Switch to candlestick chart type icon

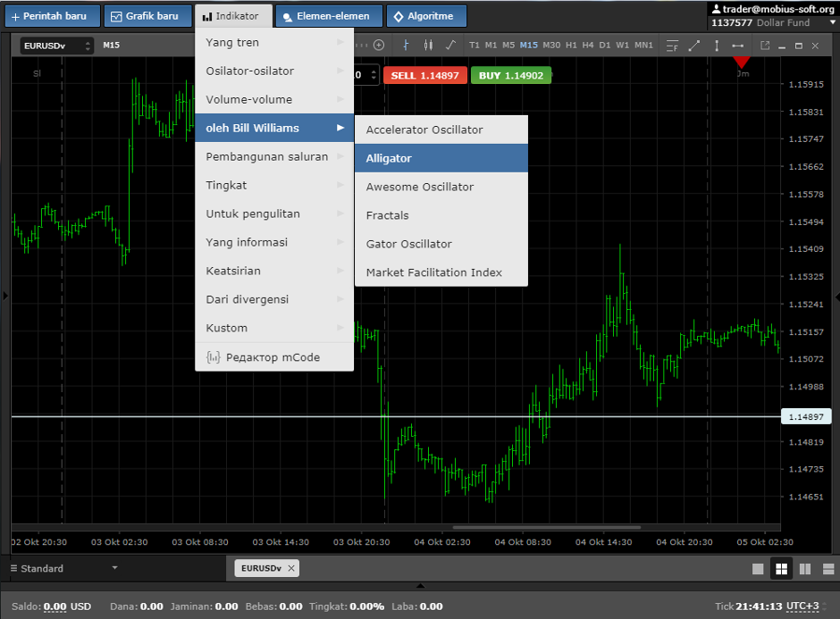(x=428, y=46)
